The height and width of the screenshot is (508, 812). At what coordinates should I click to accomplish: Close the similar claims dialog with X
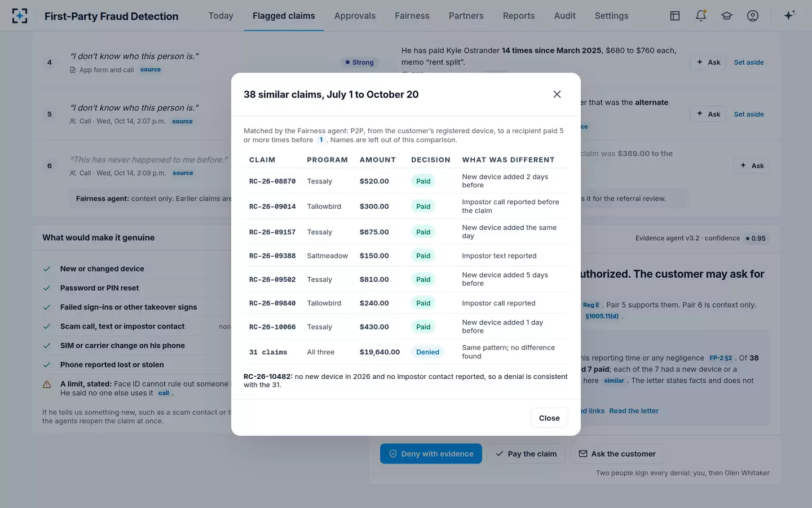pos(557,94)
